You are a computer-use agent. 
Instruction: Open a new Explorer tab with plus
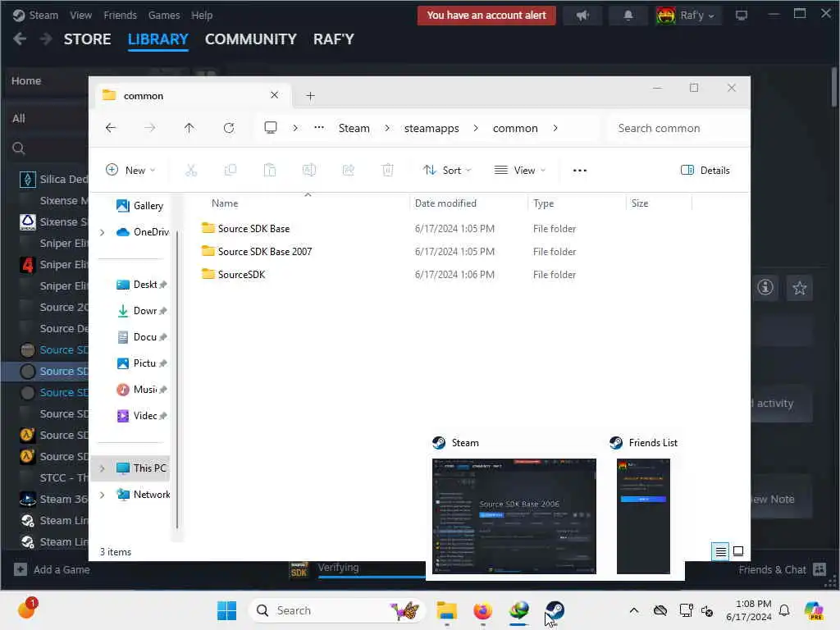310,96
